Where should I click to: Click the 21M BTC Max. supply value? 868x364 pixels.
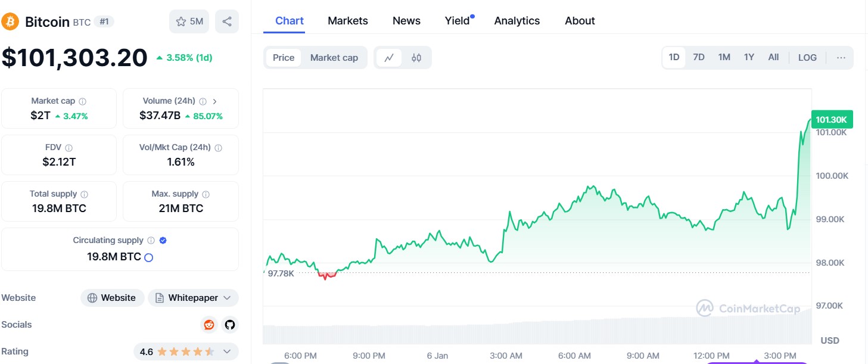click(181, 209)
